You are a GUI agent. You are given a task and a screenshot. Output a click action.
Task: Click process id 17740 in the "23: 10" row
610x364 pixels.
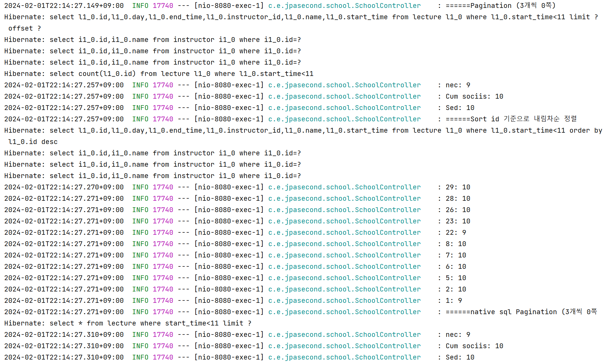click(163, 221)
